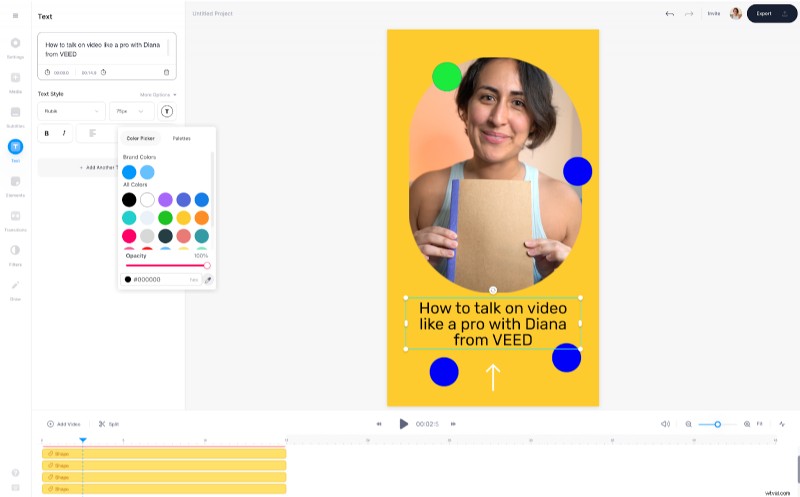Click the circled T text color button
The width and height of the screenshot is (800, 497).
click(x=167, y=111)
